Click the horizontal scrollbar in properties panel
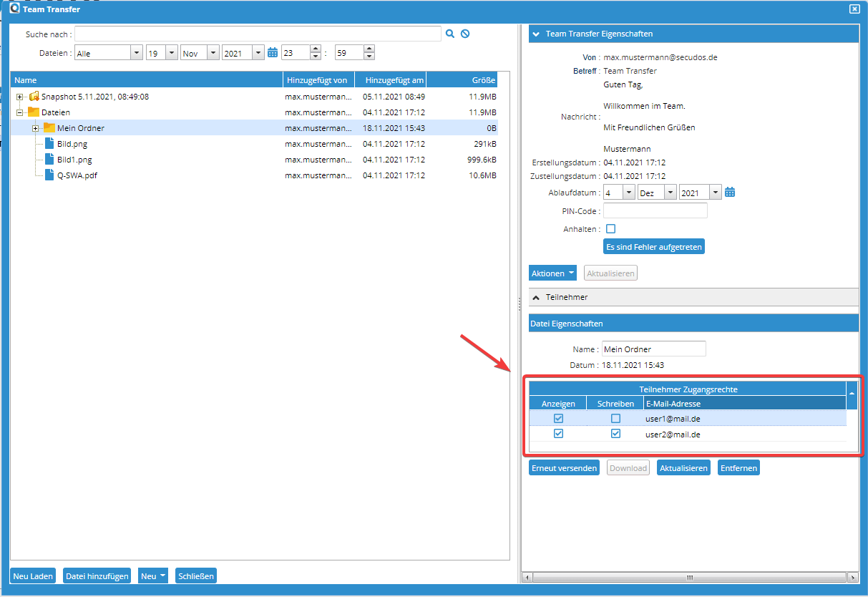The image size is (868, 597). pos(689,577)
